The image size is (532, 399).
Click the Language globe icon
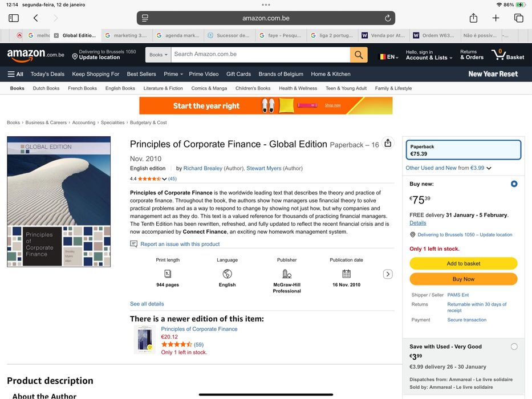227,274
